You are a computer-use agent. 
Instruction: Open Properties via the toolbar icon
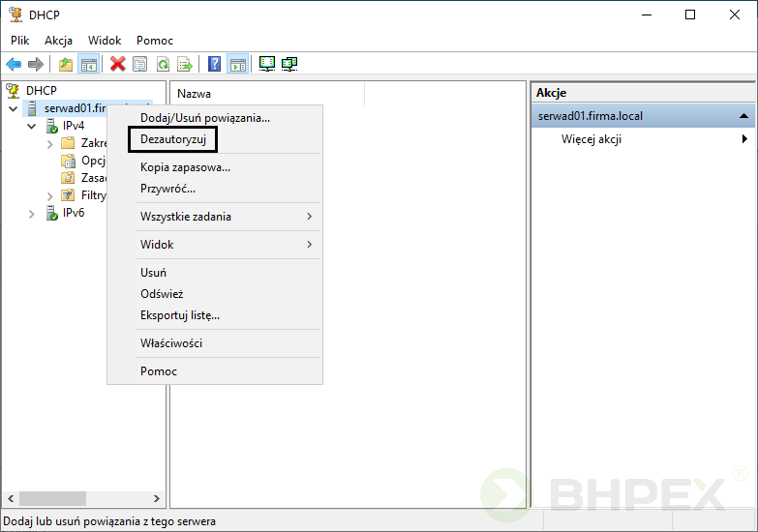click(x=140, y=64)
